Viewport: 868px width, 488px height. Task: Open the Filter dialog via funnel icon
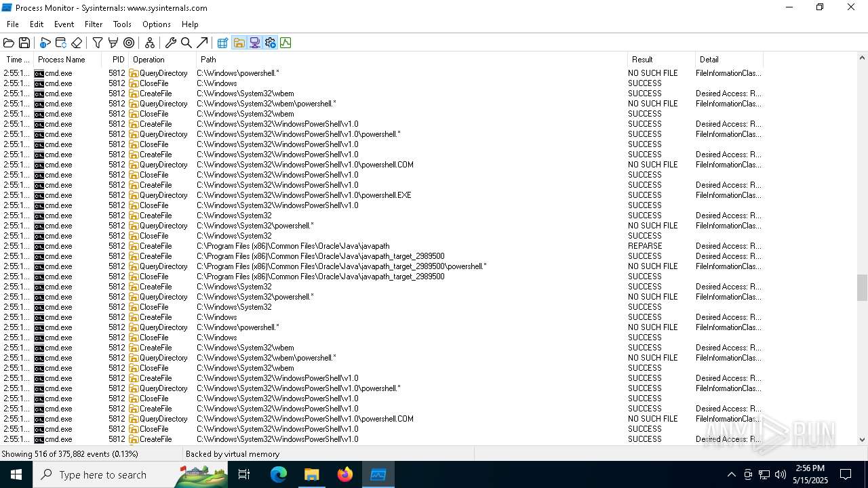pos(98,43)
